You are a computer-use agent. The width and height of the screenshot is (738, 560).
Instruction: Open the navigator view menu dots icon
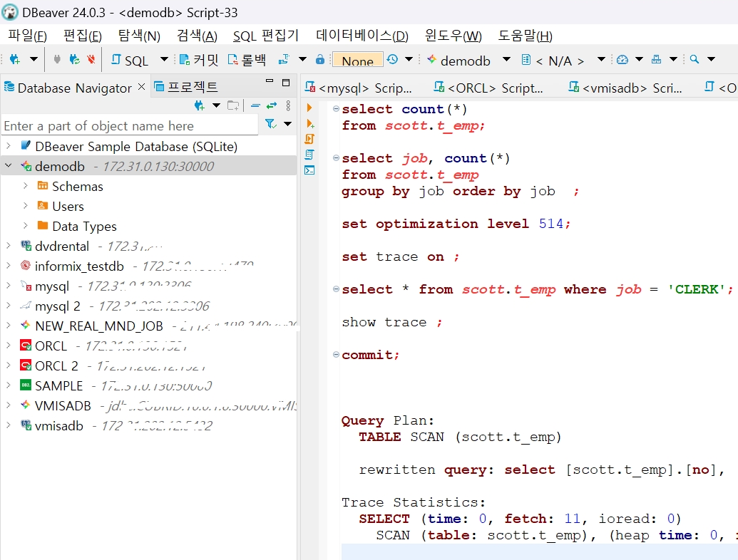288,105
